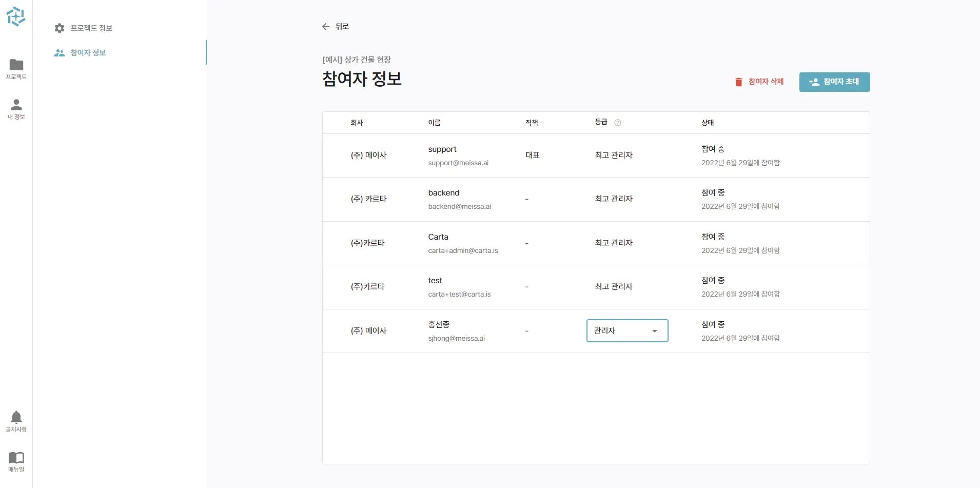Screen dimensions: 980x488
Task: Click the help icon next to 등급
Action: click(x=618, y=123)
